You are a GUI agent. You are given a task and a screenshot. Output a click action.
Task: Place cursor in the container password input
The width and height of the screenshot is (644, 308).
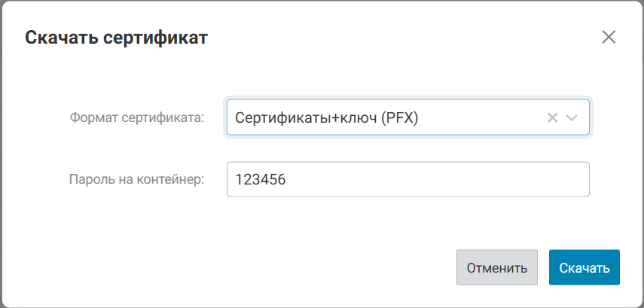(x=407, y=179)
